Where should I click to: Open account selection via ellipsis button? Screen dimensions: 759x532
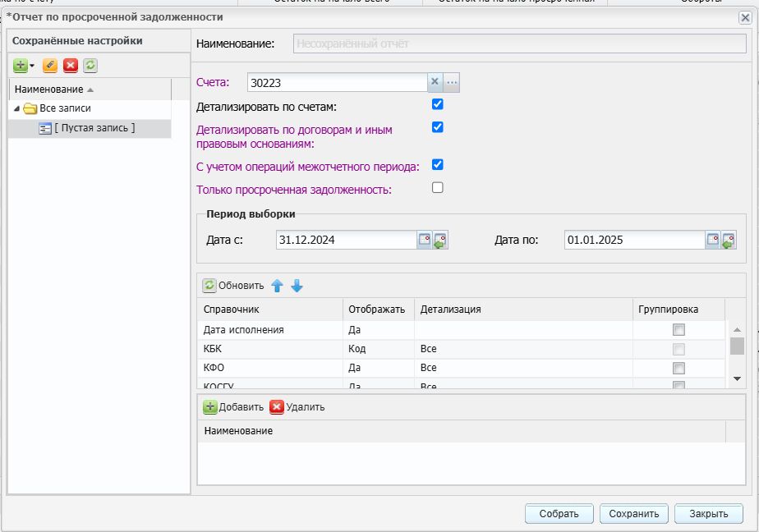point(452,82)
